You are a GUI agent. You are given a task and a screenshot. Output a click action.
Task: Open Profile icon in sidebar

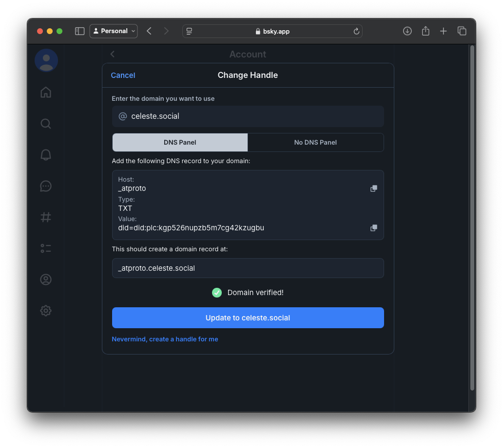coord(46,280)
